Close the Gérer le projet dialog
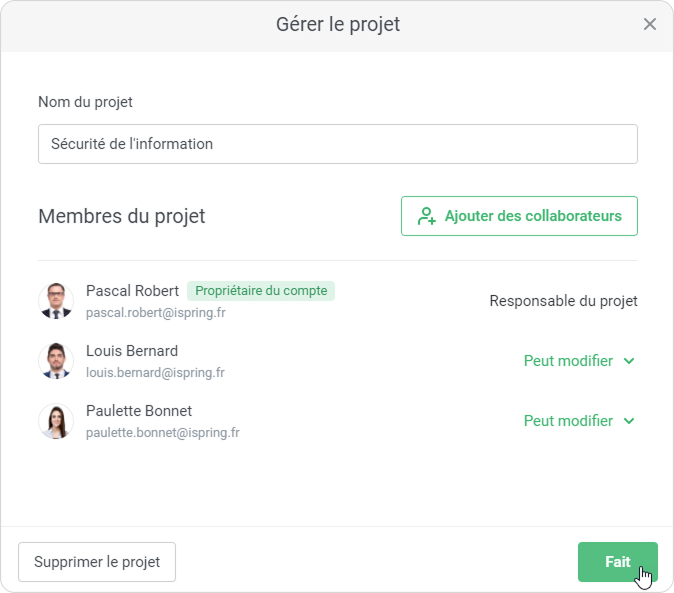Viewport: 674px width, 593px height. pos(650,24)
